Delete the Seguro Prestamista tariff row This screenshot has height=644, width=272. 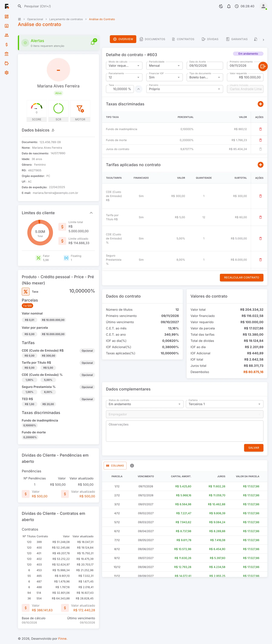260,260
